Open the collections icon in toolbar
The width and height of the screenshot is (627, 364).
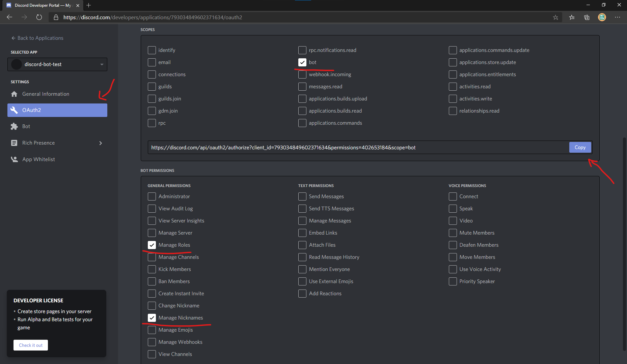587,17
